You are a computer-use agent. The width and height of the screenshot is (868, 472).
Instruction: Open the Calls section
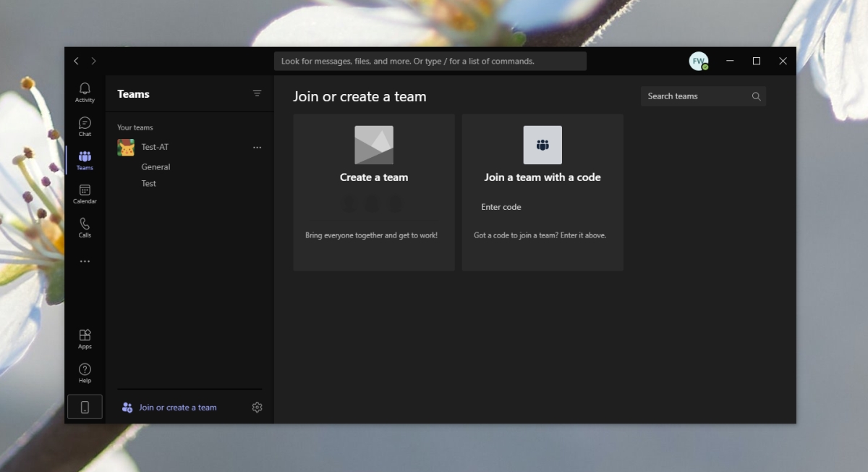click(x=85, y=227)
